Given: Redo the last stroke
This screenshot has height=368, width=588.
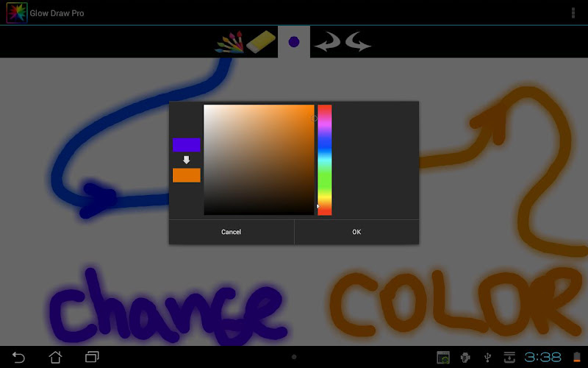Looking at the screenshot, I should click(x=358, y=43).
